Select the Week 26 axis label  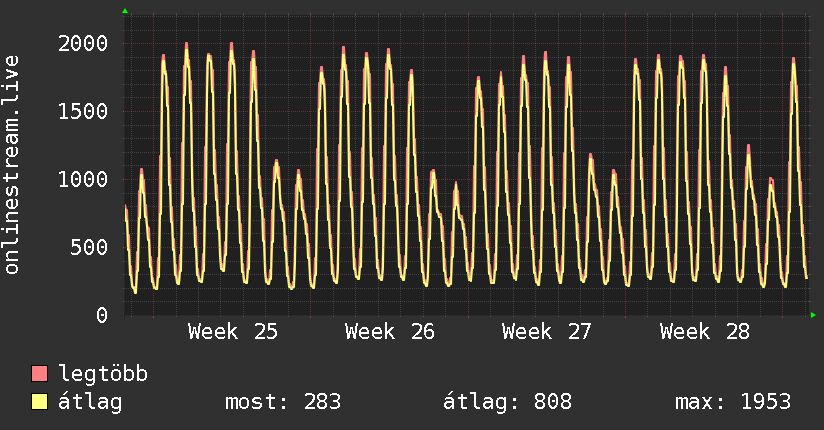tap(390, 332)
